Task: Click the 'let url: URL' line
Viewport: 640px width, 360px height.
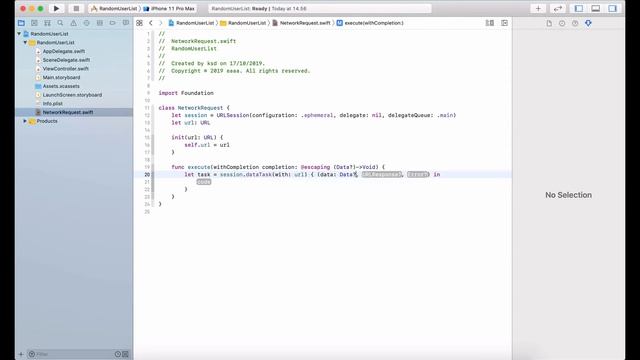Action: click(191, 123)
